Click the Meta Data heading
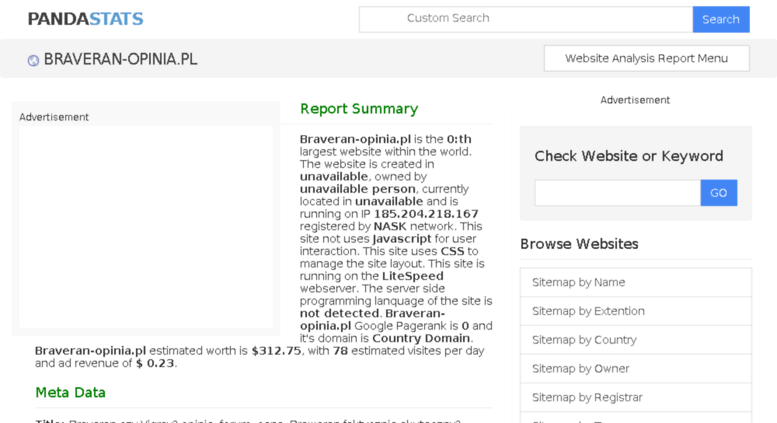Viewport: 777px width, 423px height. click(70, 392)
